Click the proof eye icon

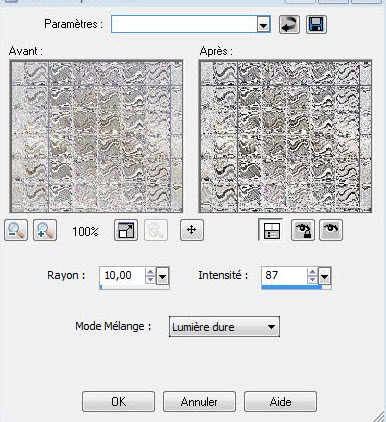coord(331,230)
